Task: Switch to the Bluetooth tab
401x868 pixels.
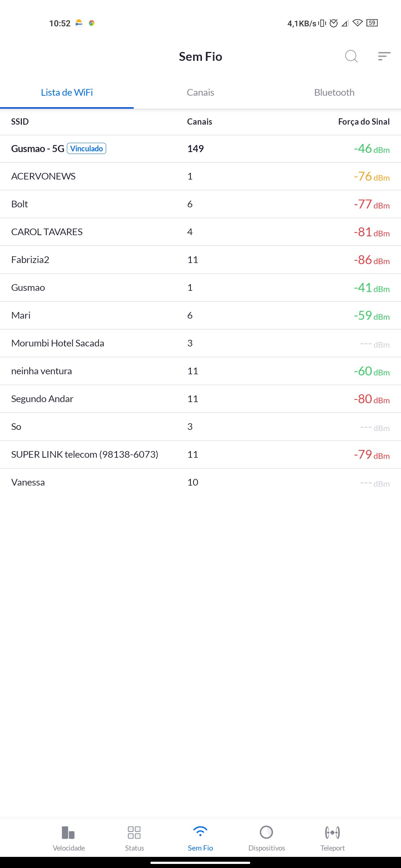Action: coord(334,92)
